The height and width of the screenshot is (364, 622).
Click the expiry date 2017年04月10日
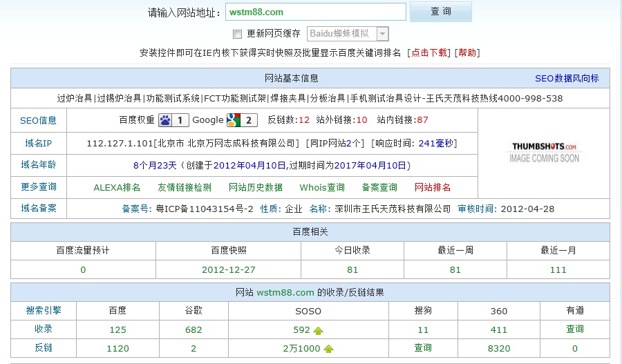[x=370, y=166]
